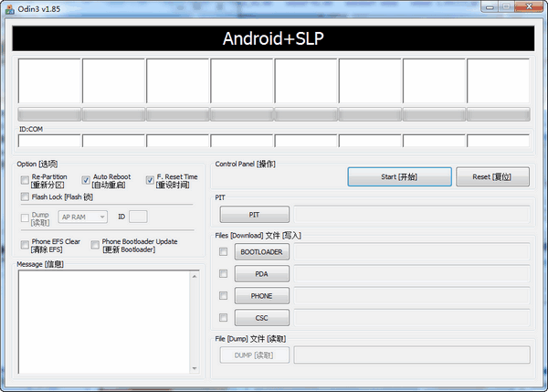Uncheck the Auto Reboot option
Viewport: 548px width, 392px height.
[x=87, y=181]
